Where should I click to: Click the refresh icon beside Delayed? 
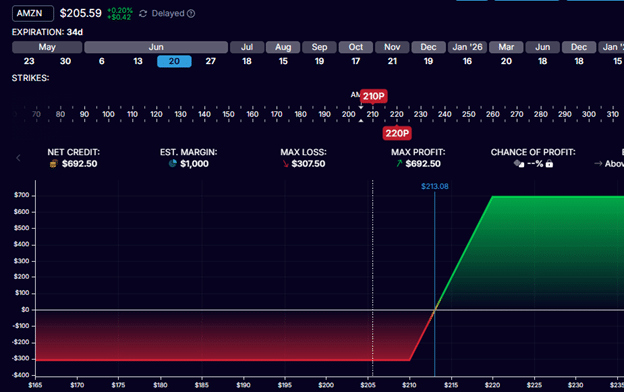143,14
